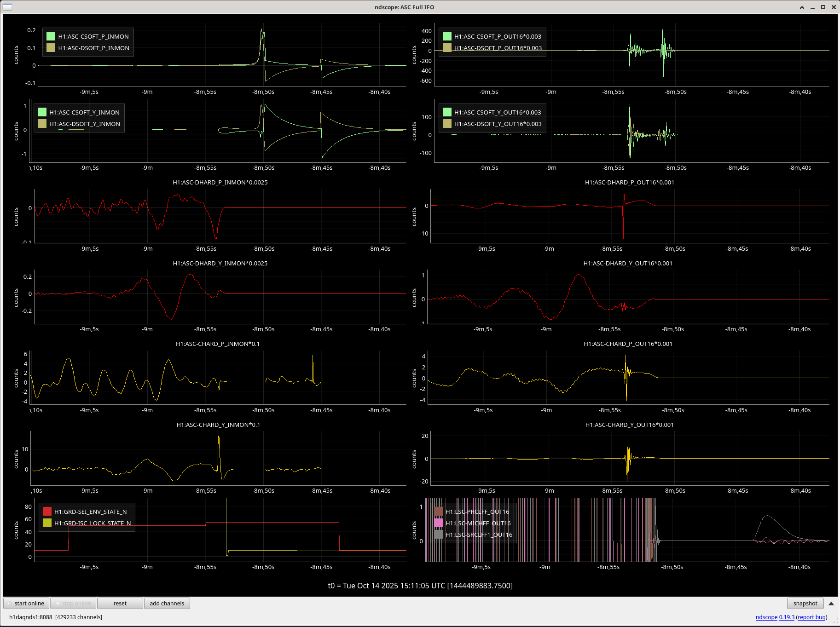Image resolution: width=840 pixels, height=627 pixels.
Task: Expand the panel with the up-arrow beside snapshot
Action: click(x=831, y=603)
